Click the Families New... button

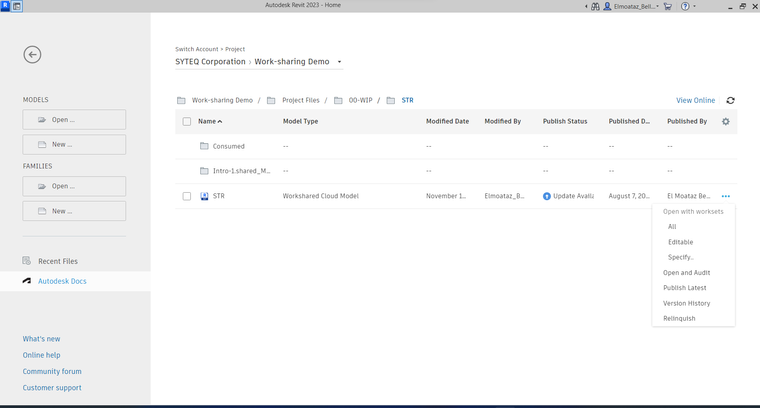pos(74,211)
